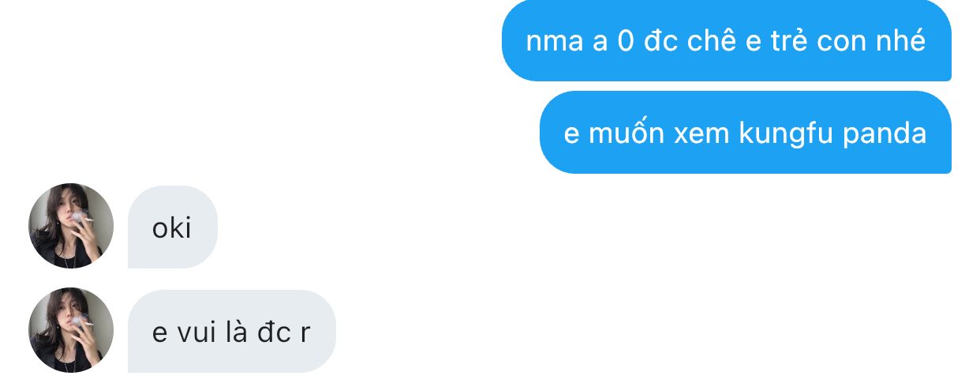Select the "nma a 0 đc chê e trẻ con nhé" bubble
This screenshot has width=980, height=383.
tap(726, 40)
